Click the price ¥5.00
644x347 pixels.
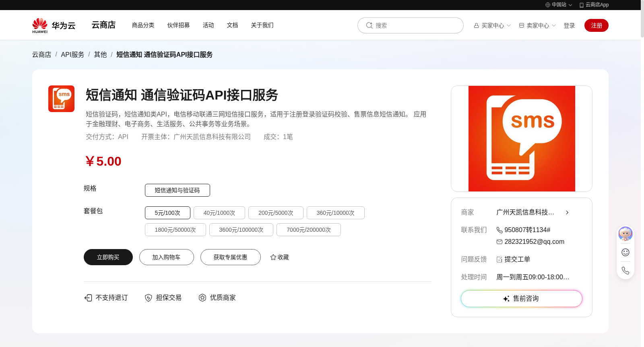pos(103,161)
